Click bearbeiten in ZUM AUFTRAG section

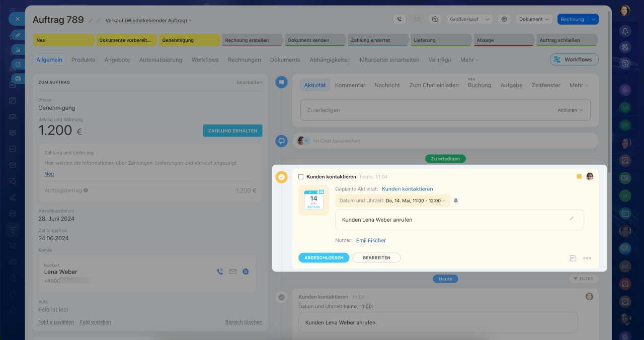coord(249,82)
